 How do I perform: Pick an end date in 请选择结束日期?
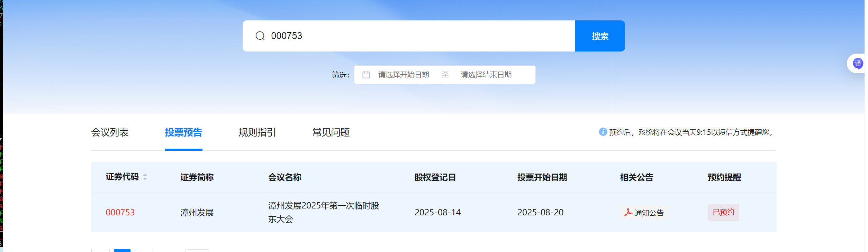point(486,75)
